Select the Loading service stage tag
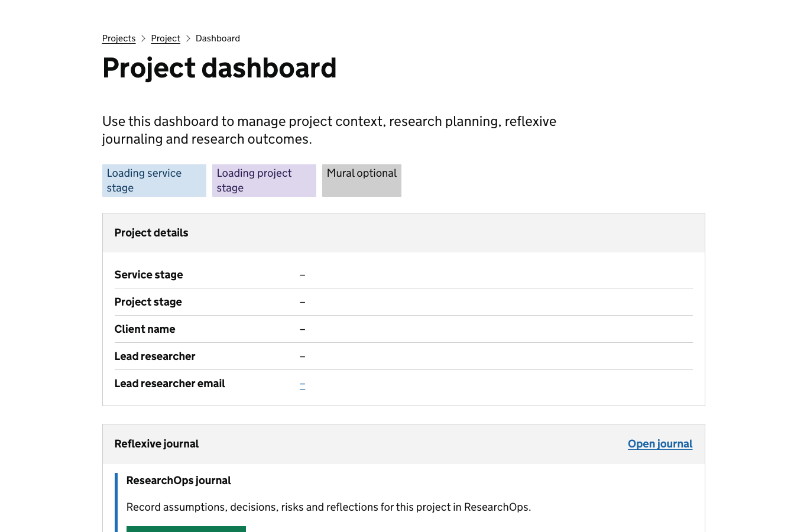The image size is (807, 532). [154, 180]
